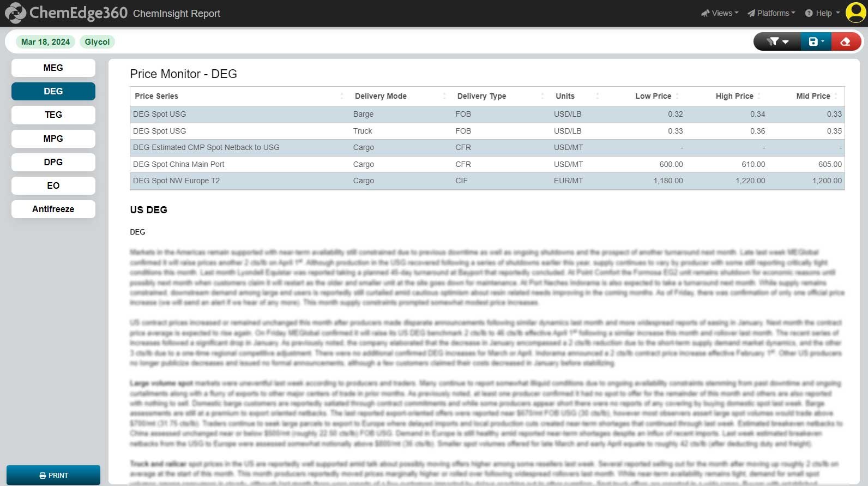Click the ChemEdge360 logo icon
This screenshot has width=868, height=486.
pos(15,13)
